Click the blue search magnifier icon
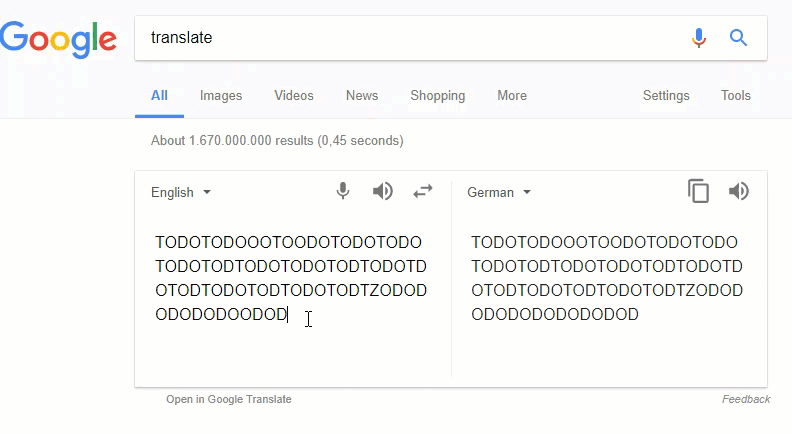The image size is (792, 434). tap(739, 38)
